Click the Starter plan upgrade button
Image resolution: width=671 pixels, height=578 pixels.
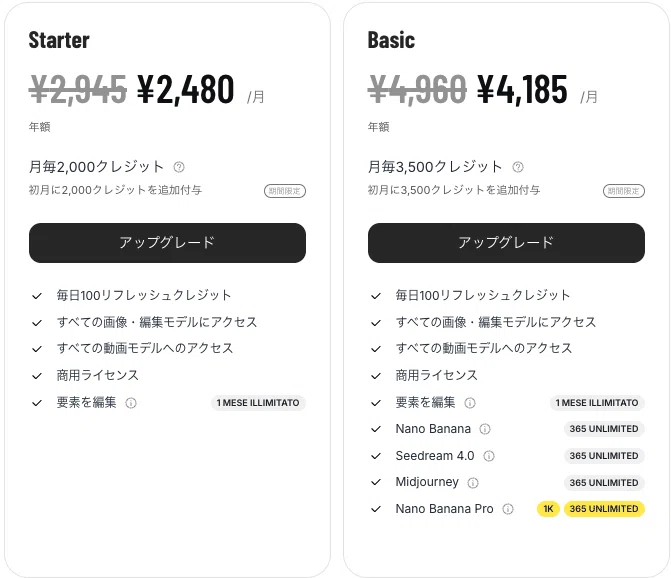tap(167, 243)
